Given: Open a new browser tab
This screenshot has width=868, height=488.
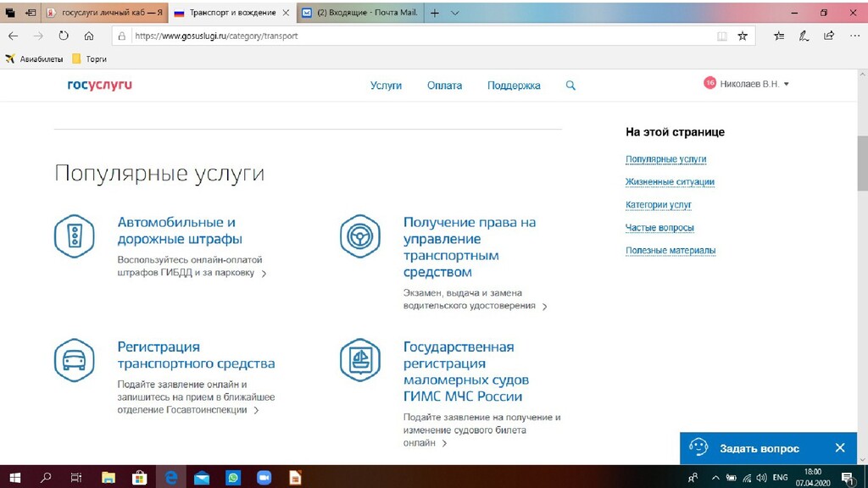Looking at the screenshot, I should point(435,12).
